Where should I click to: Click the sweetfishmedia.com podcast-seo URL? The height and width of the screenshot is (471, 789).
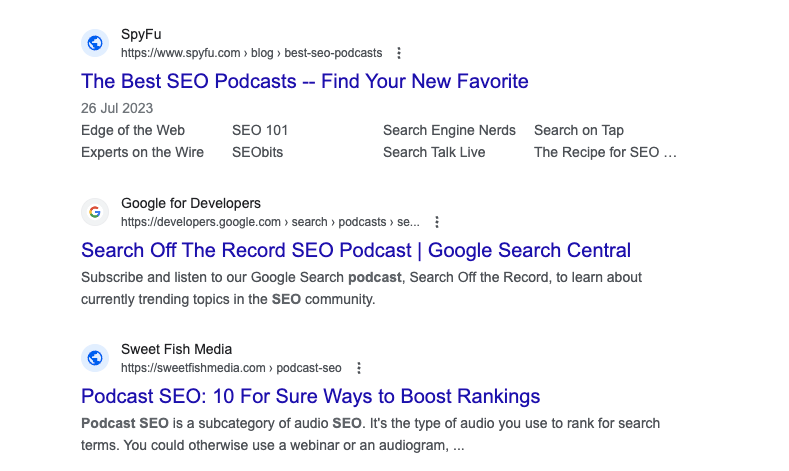231,368
